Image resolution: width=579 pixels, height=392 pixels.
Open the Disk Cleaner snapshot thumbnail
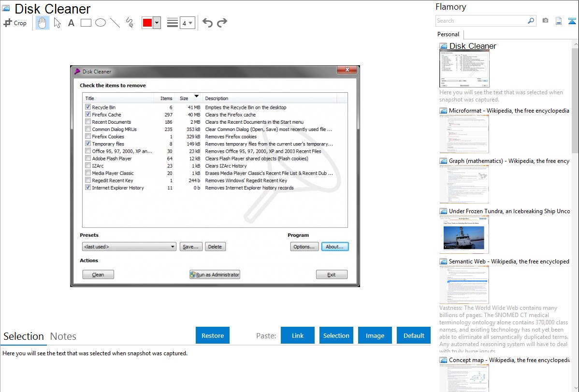point(464,69)
